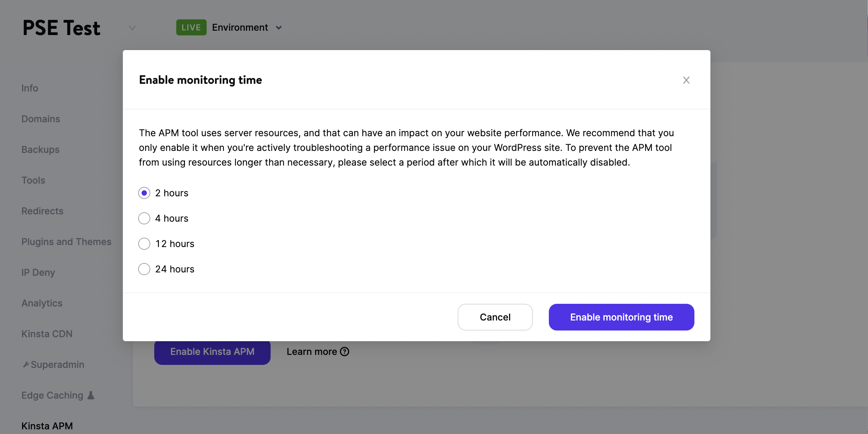
Task: Close the Enable monitoring time dialog
Action: click(686, 80)
